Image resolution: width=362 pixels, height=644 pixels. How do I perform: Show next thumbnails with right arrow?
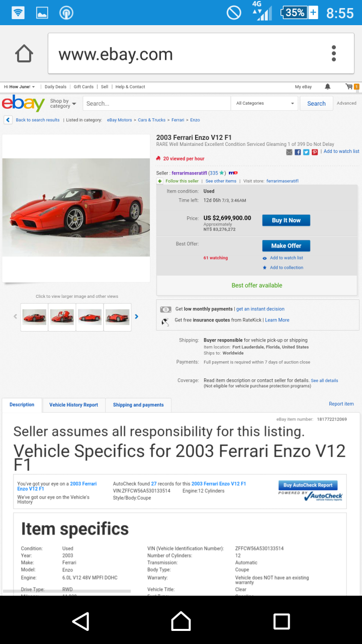coord(136,316)
